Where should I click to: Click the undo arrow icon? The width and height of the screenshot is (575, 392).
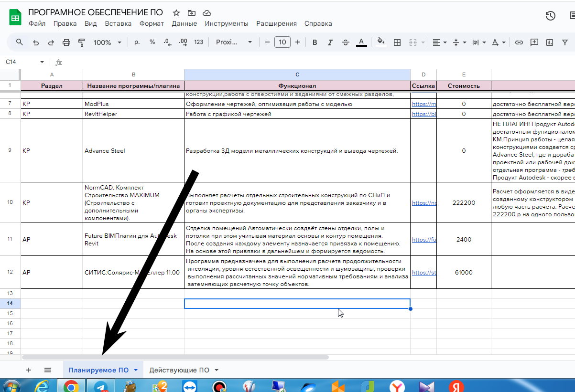pos(36,42)
